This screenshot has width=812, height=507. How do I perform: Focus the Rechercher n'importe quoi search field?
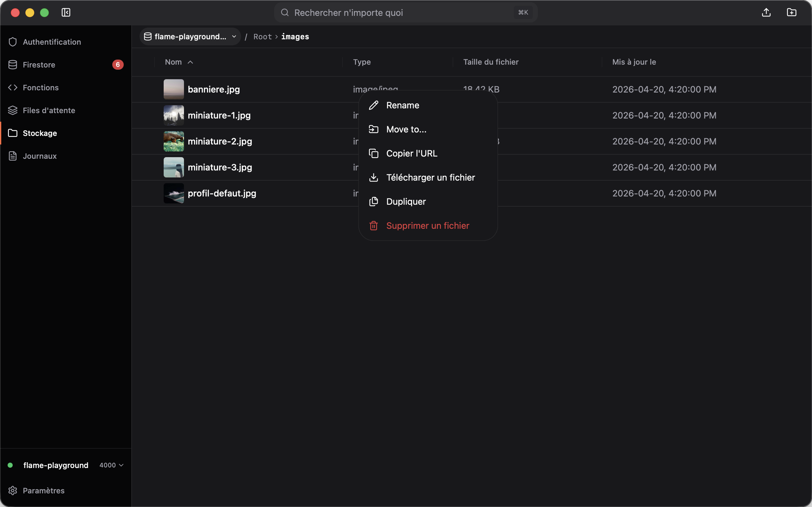point(406,12)
